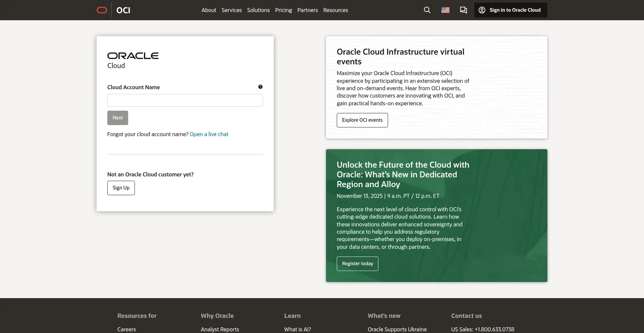
Task: Focus the Cloud Account Name input field
Action: click(x=185, y=100)
